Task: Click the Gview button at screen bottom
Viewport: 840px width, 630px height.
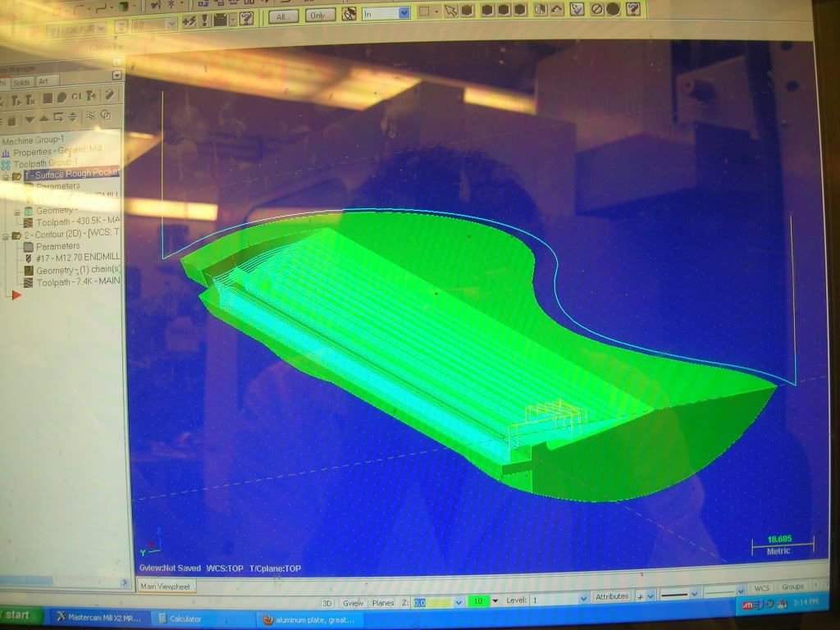Action: [x=353, y=600]
